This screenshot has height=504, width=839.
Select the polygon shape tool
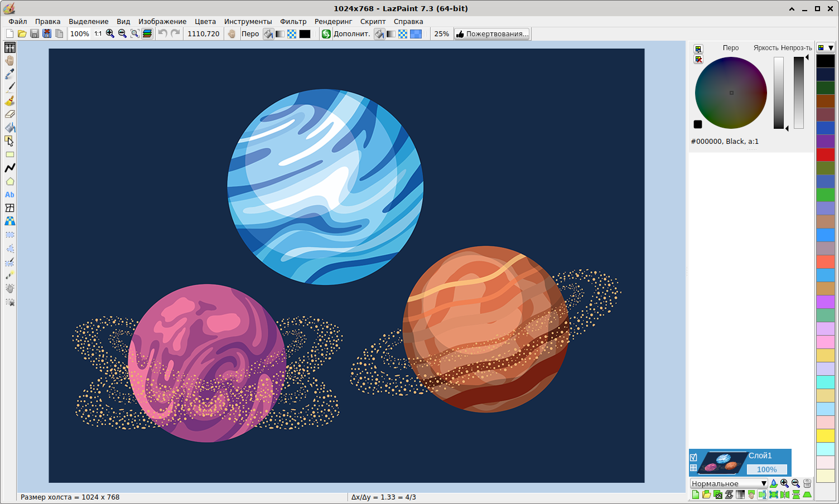click(x=9, y=181)
